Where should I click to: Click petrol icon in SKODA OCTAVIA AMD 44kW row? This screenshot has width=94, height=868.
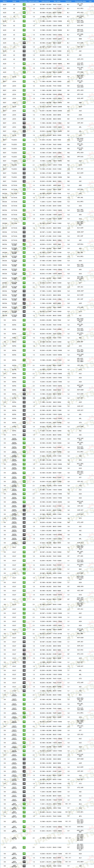[x=24, y=185]
